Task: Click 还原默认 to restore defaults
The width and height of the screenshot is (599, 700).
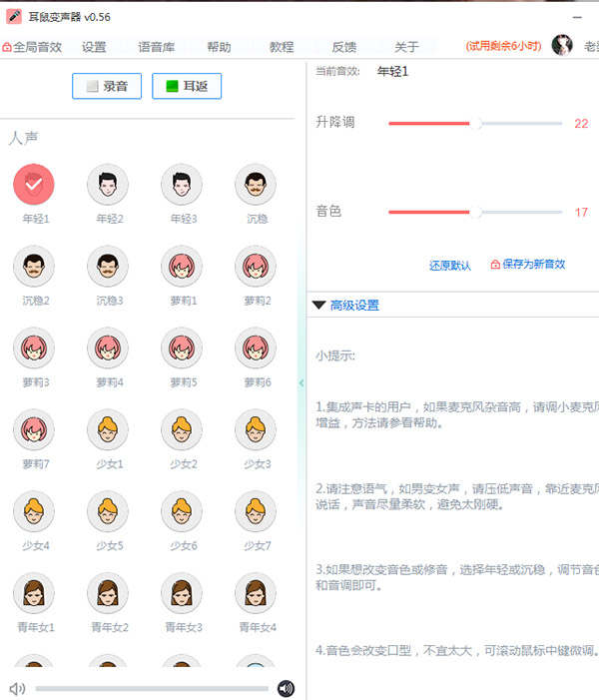Action: pos(450,266)
